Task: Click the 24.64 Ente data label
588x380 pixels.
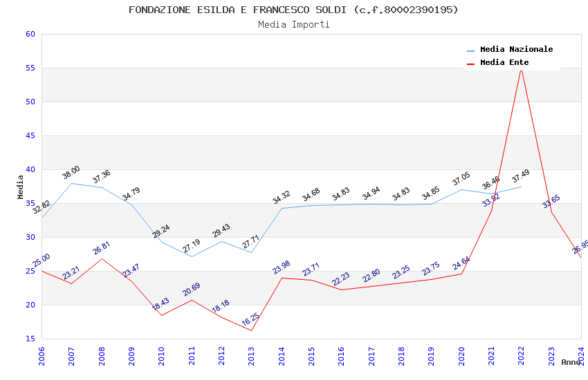Action: coord(461,263)
